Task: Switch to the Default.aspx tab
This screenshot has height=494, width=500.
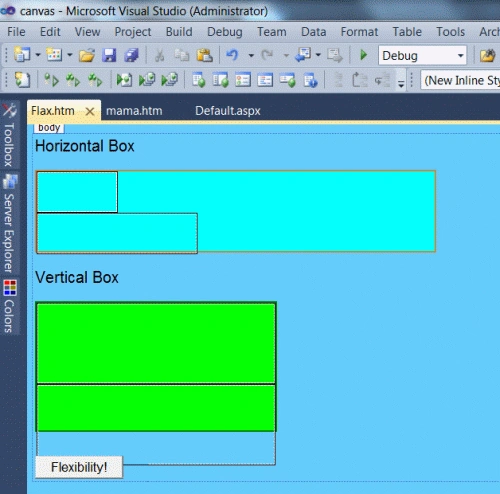Action: (228, 111)
